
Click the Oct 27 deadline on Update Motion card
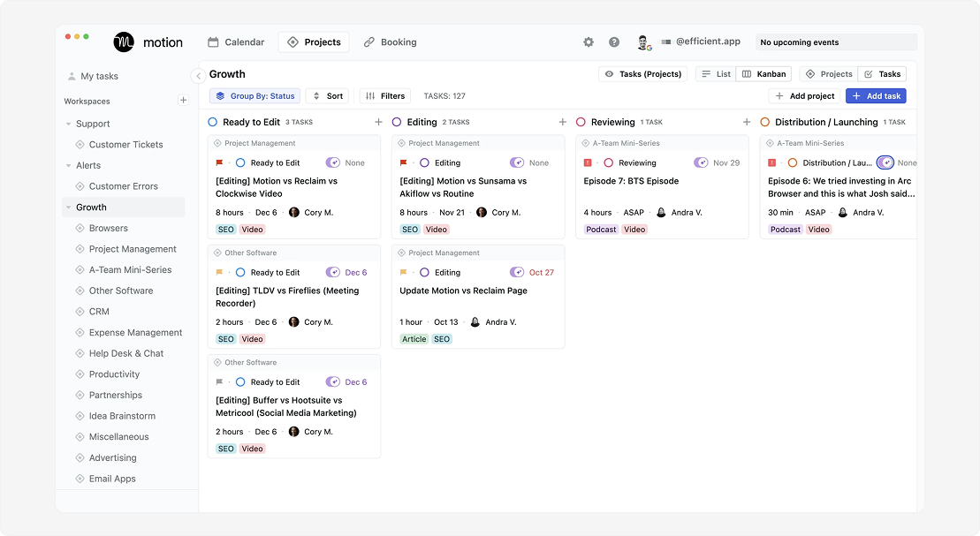pos(541,272)
